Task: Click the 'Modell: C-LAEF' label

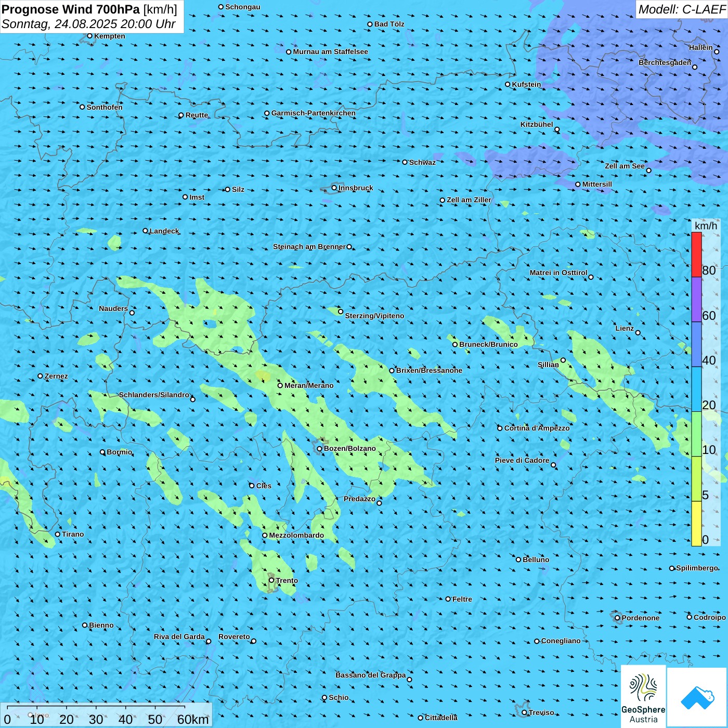Action: pos(682,9)
